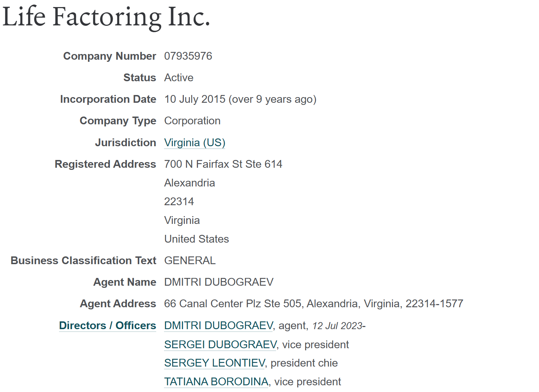Click the Corporation company type value
Screen dimensions: 539x392
(192, 121)
